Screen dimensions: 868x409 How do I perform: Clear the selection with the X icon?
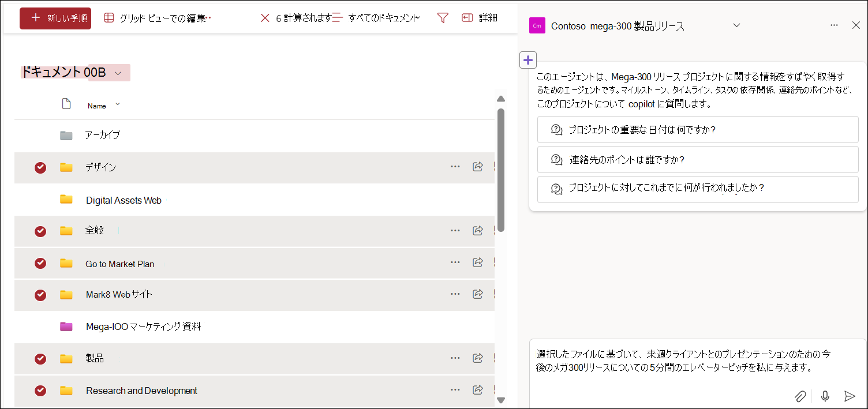click(x=265, y=18)
